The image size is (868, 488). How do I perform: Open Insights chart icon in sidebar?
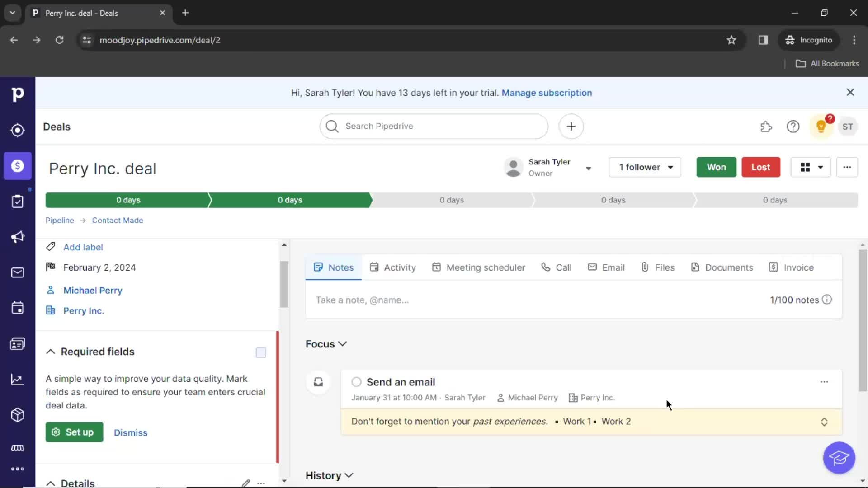[17, 380]
